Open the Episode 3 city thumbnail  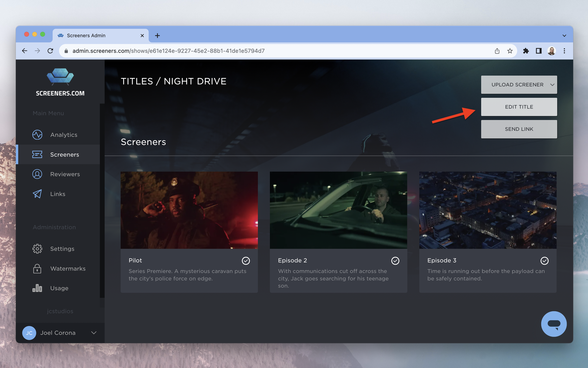click(488, 210)
